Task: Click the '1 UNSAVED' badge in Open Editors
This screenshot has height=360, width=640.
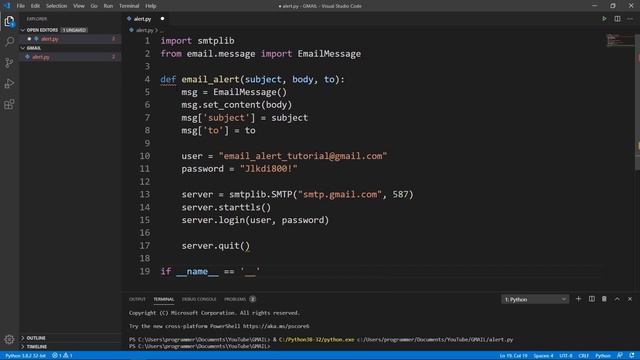Action: (74, 30)
